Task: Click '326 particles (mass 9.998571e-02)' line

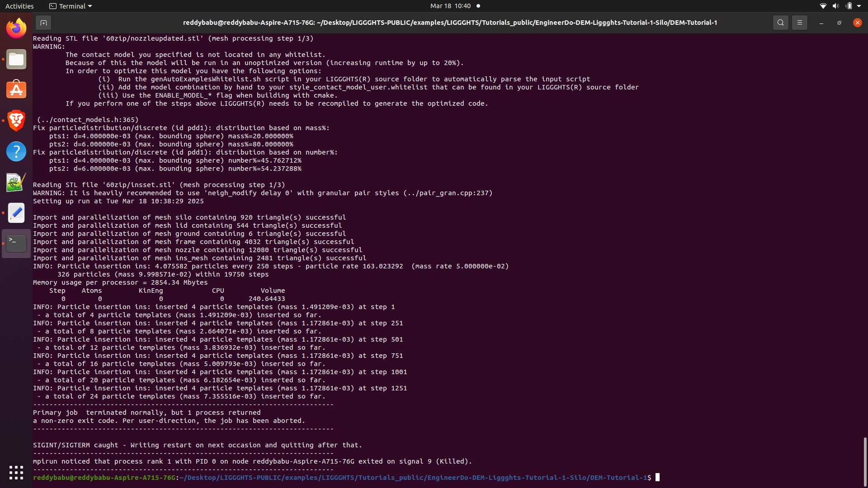Action: (163, 274)
